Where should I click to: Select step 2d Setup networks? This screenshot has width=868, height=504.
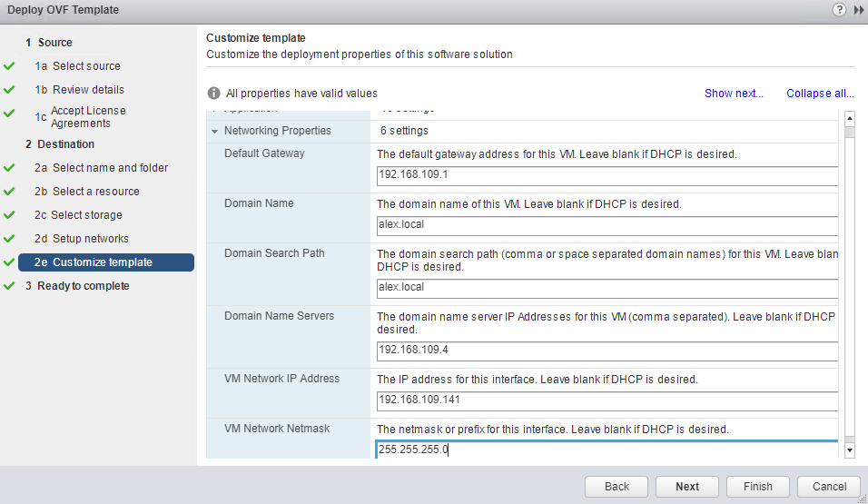click(90, 239)
